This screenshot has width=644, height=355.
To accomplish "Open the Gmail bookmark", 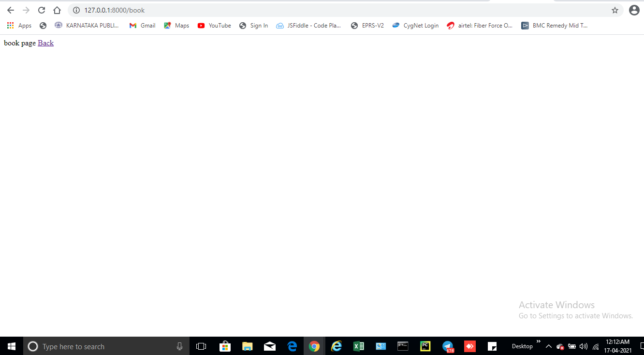I will 142,25.
